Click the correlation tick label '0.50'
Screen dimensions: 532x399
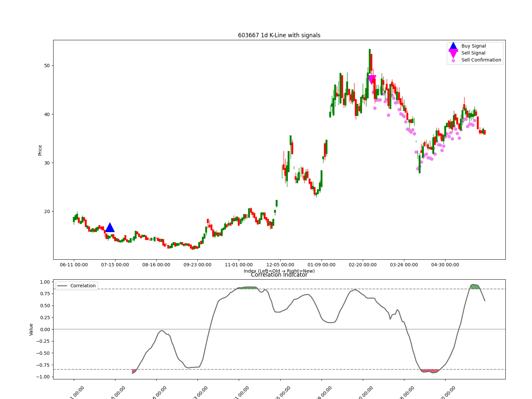point(45,306)
